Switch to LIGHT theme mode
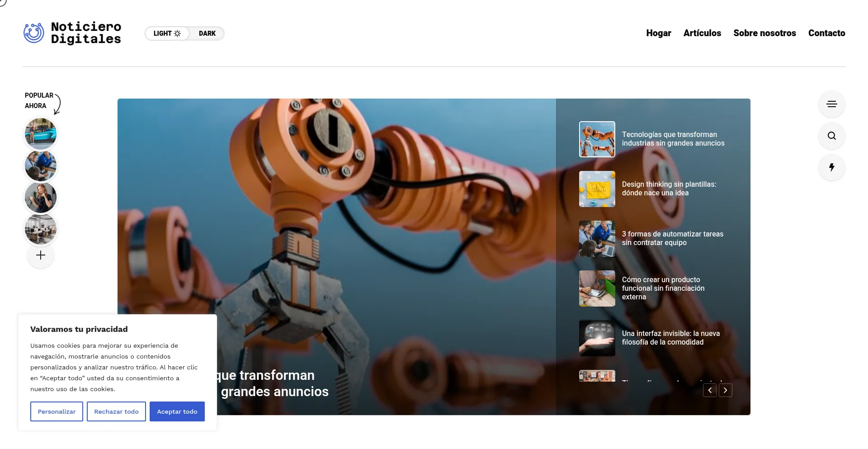This screenshot has width=868, height=449. point(167,33)
